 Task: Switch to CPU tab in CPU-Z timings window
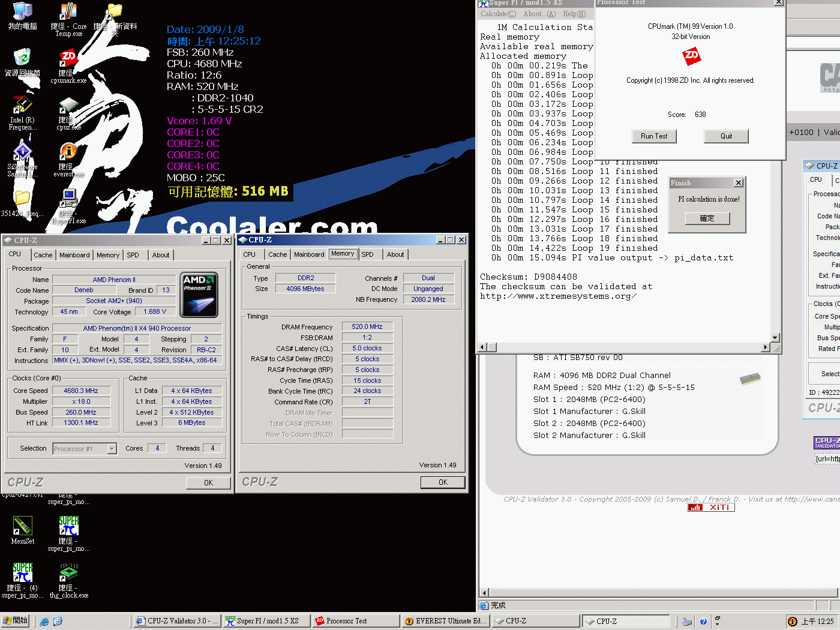[x=250, y=254]
